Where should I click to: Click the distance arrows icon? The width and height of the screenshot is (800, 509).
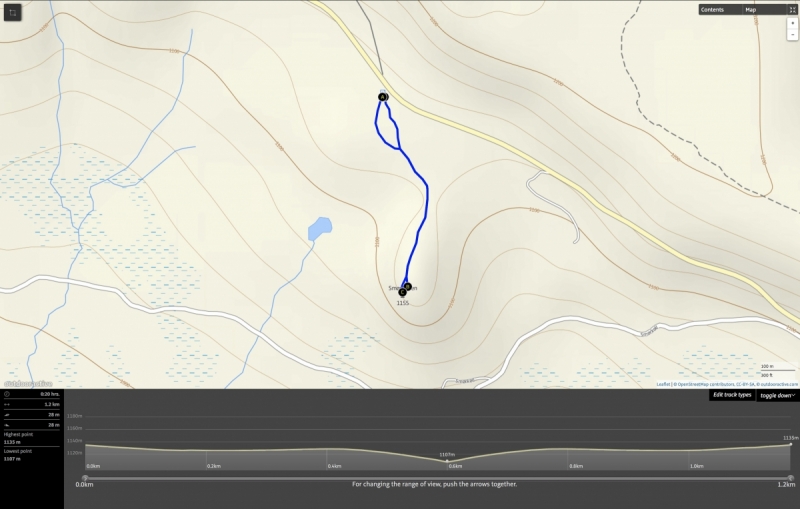tap(7, 404)
